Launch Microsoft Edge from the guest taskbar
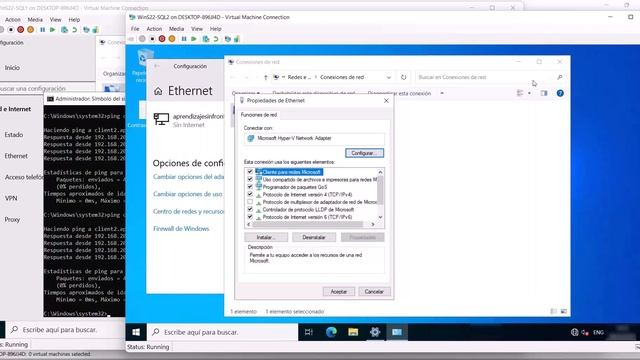The height and width of the screenshot is (360, 640). point(331,332)
